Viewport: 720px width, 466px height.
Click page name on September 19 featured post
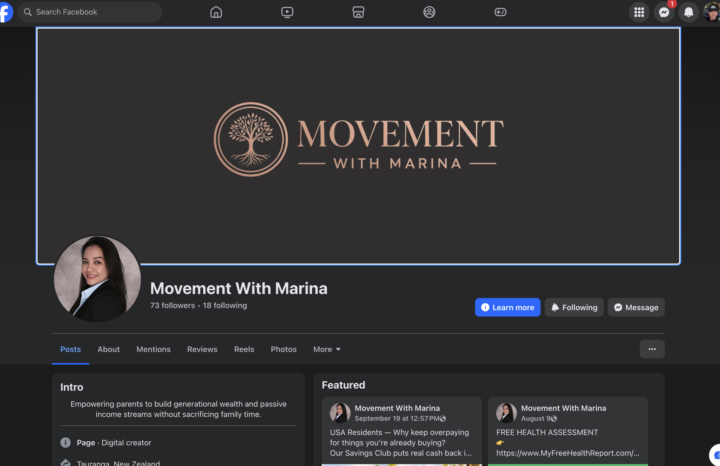397,408
